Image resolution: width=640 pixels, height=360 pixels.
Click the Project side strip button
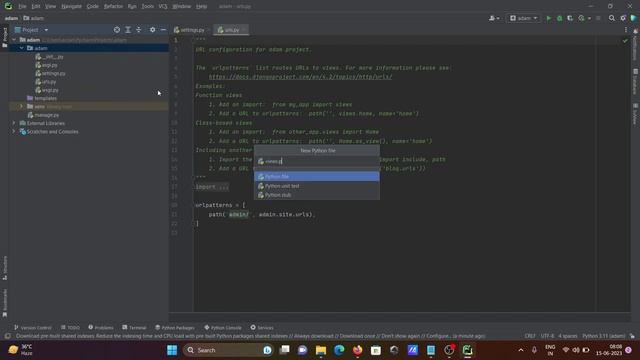point(5,37)
